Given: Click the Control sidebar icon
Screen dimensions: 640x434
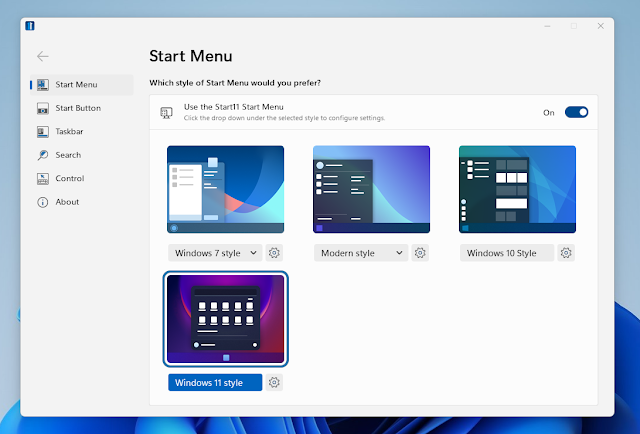Looking at the screenshot, I should coord(43,178).
